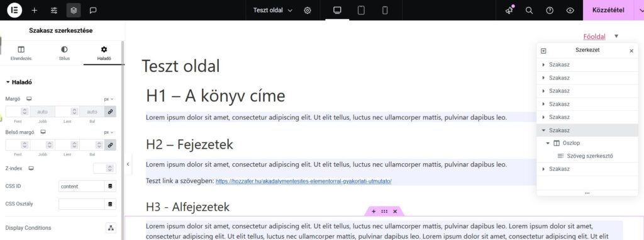Click the Margó Lent input field
This screenshot has width=644, height=240.
point(67,111)
